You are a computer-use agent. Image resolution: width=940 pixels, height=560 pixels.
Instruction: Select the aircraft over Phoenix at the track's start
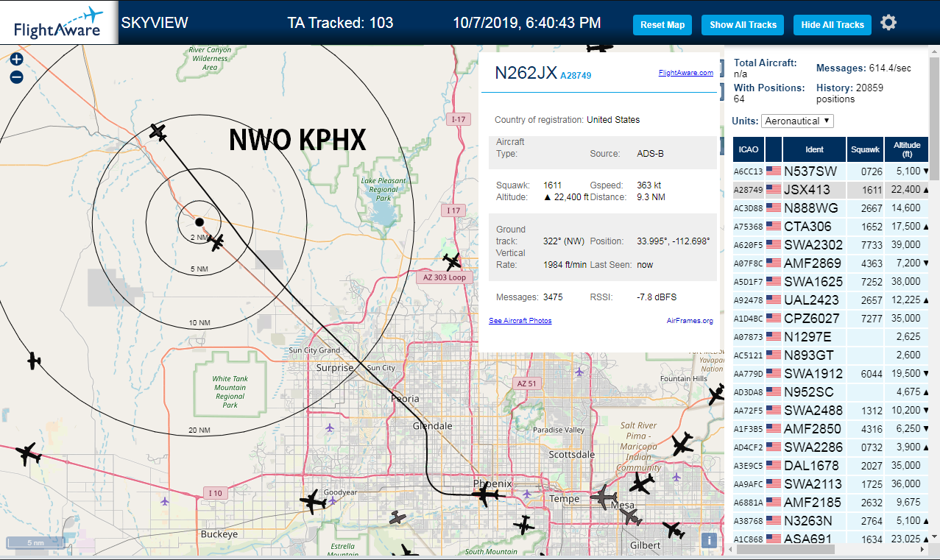tap(487, 495)
